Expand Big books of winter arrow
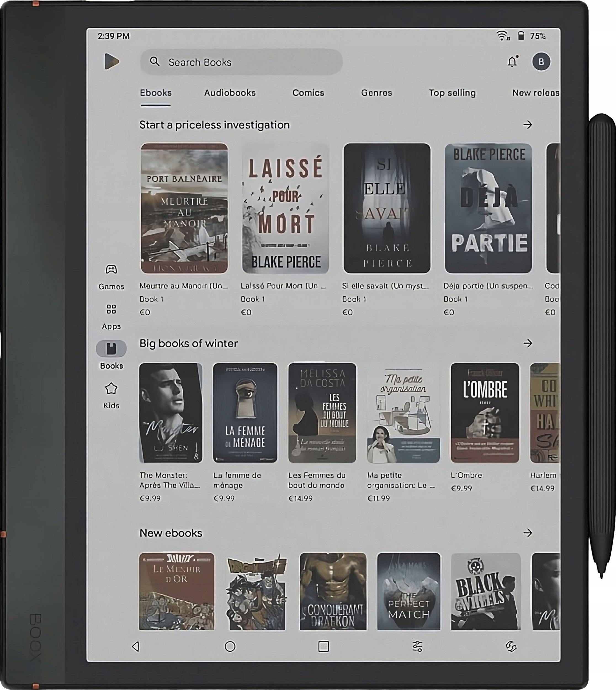 click(x=527, y=343)
